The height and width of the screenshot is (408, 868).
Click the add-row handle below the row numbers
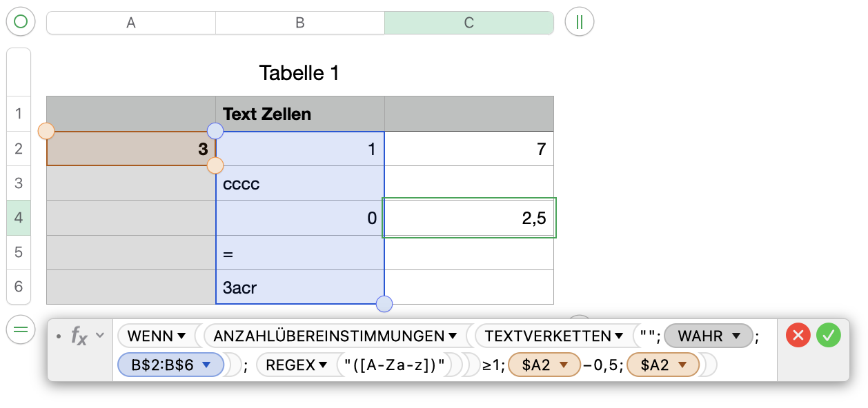[x=21, y=330]
